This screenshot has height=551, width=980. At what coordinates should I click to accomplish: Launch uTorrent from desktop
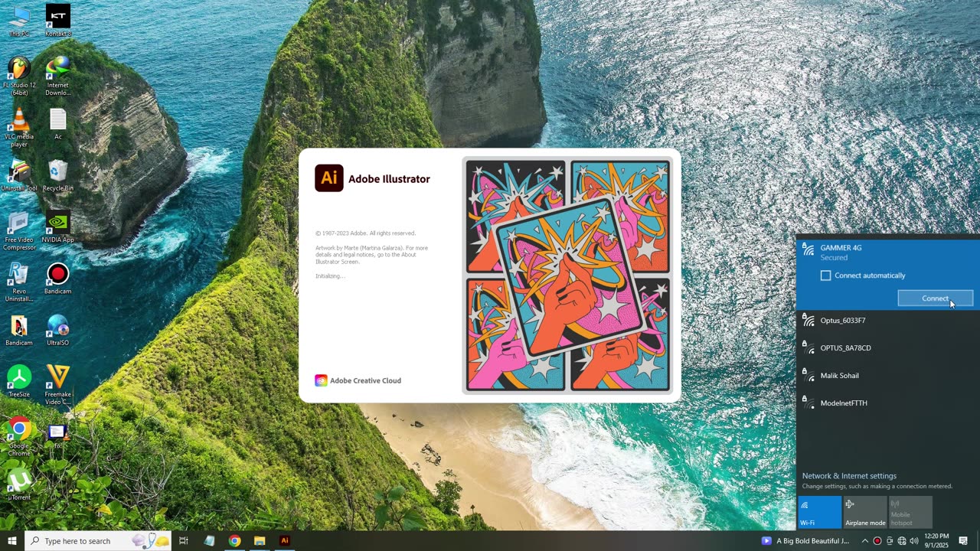19,484
